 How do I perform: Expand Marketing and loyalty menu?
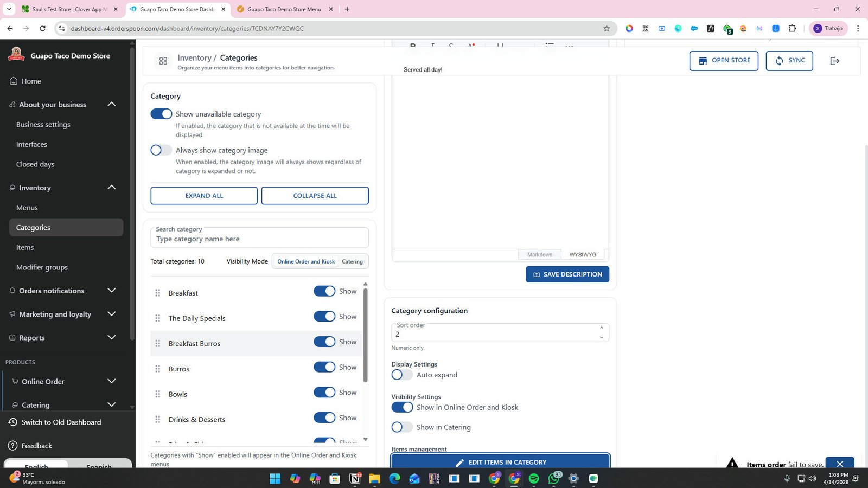112,314
